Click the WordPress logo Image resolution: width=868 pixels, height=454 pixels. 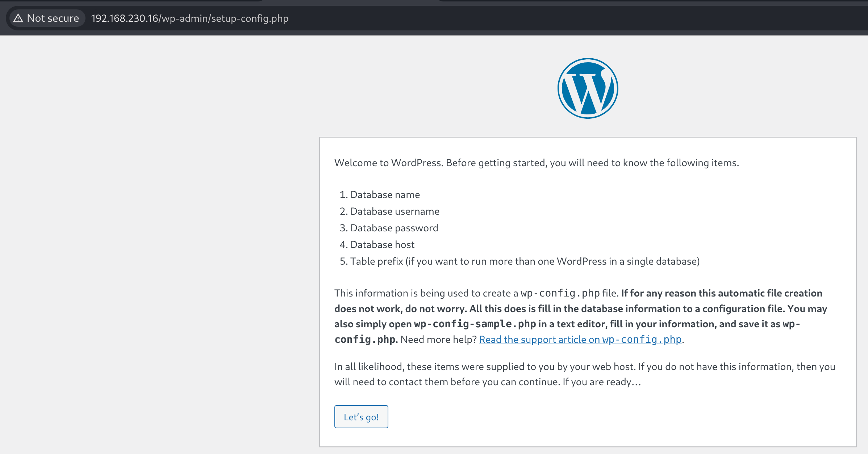coord(588,88)
